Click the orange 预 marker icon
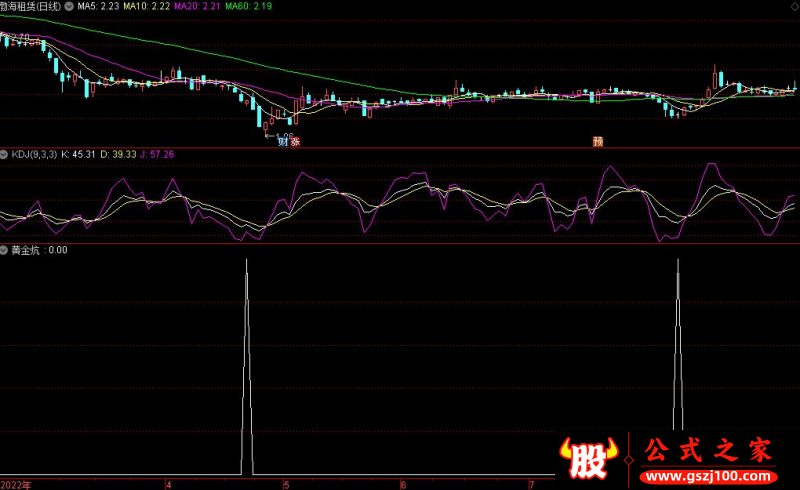The image size is (800, 490). (598, 141)
